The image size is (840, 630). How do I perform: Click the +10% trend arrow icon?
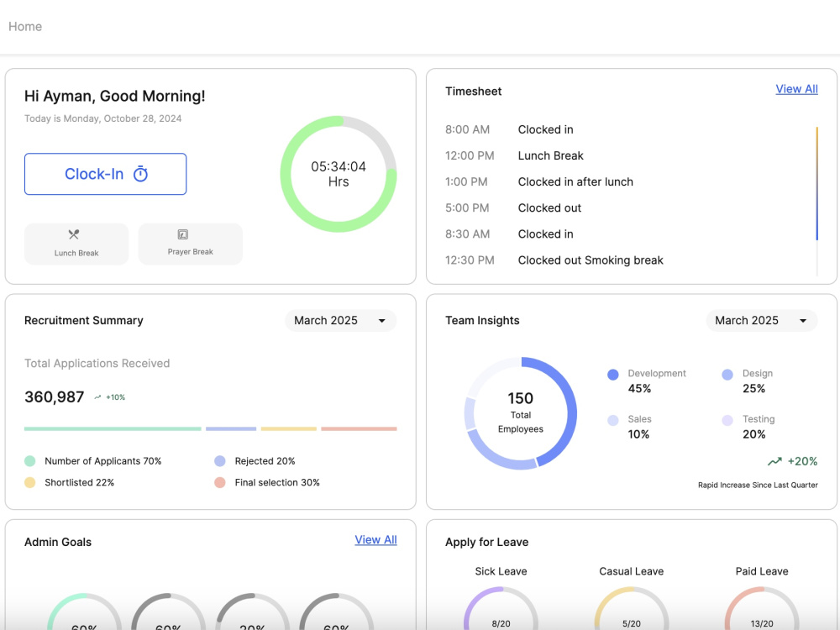click(97, 397)
